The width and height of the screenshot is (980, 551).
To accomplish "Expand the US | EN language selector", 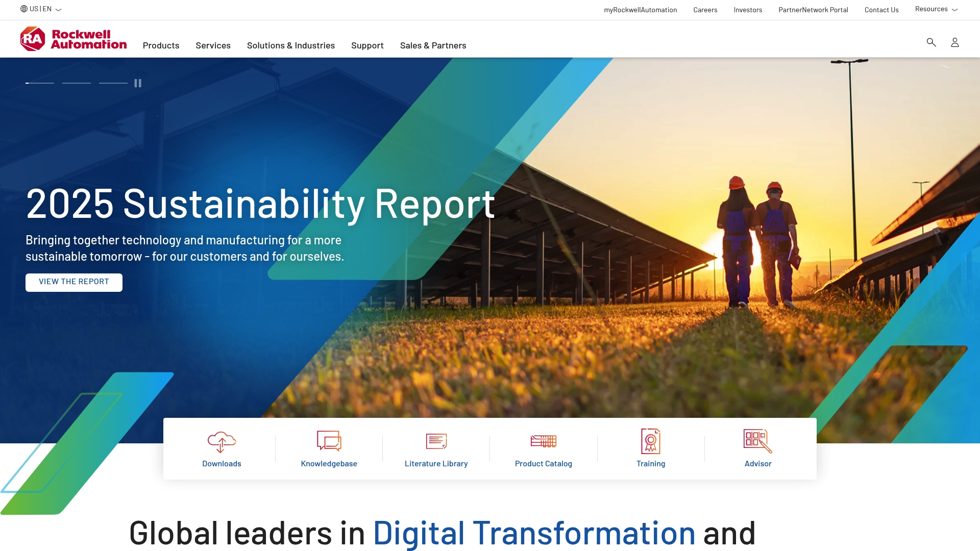I will (x=41, y=9).
